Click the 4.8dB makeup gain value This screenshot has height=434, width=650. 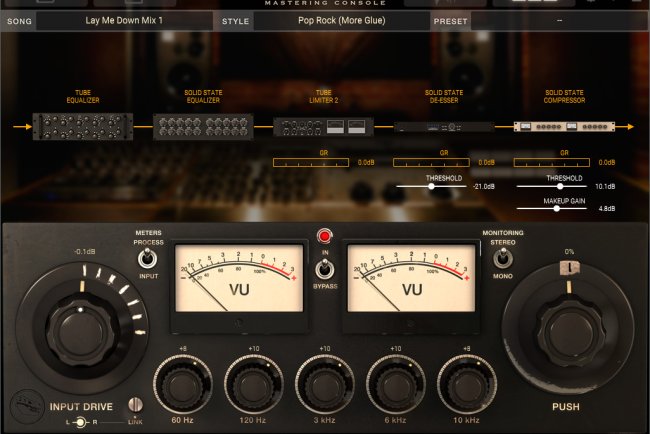coord(607,209)
